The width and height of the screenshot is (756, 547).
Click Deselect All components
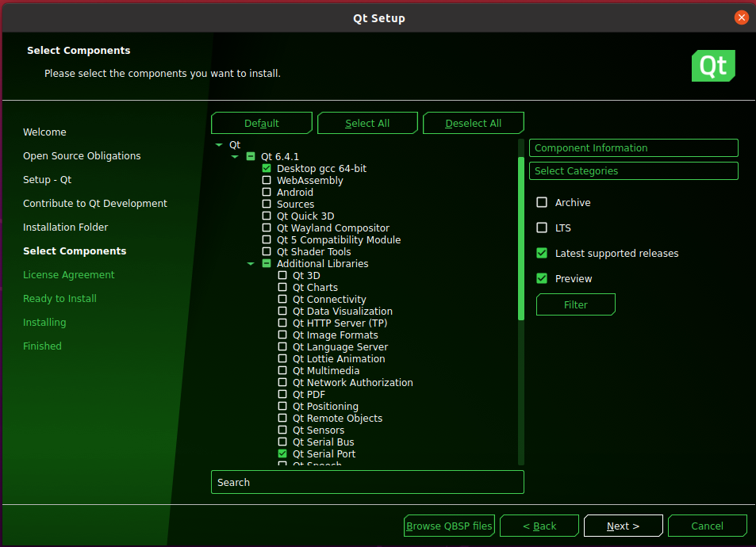474,123
